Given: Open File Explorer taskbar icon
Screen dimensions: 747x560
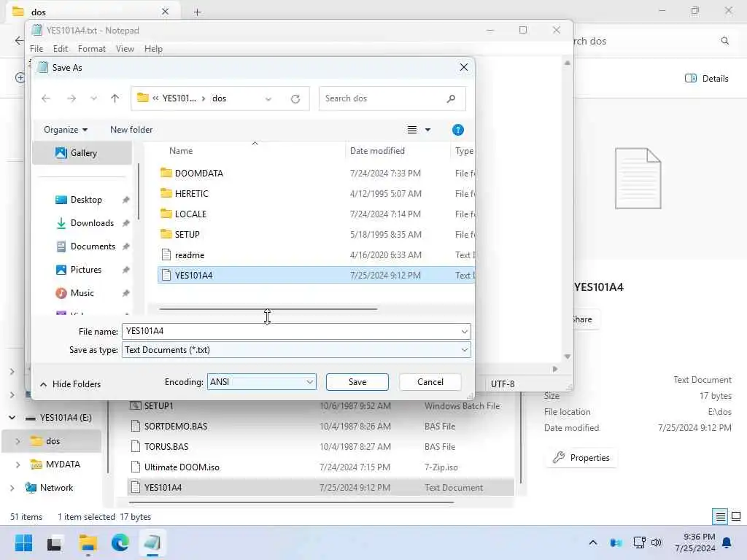Looking at the screenshot, I should 88,542.
